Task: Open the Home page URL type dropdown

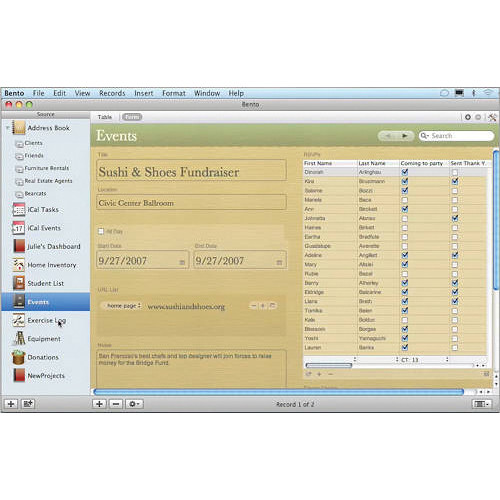Action: point(123,306)
